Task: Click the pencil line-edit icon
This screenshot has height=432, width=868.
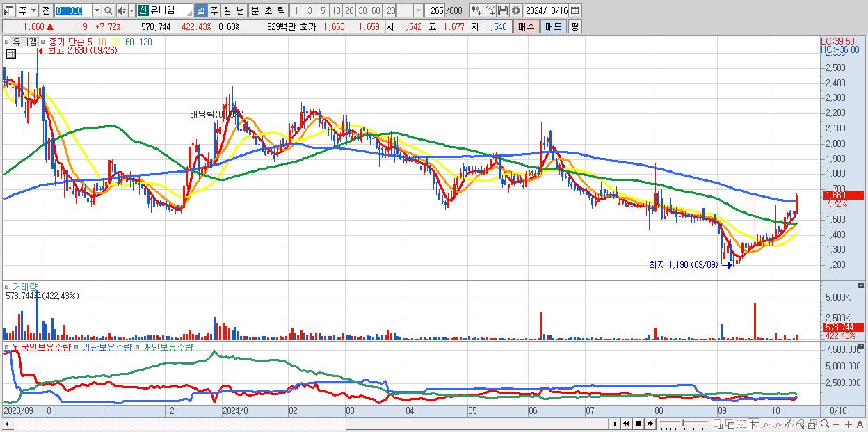Action: [789, 424]
